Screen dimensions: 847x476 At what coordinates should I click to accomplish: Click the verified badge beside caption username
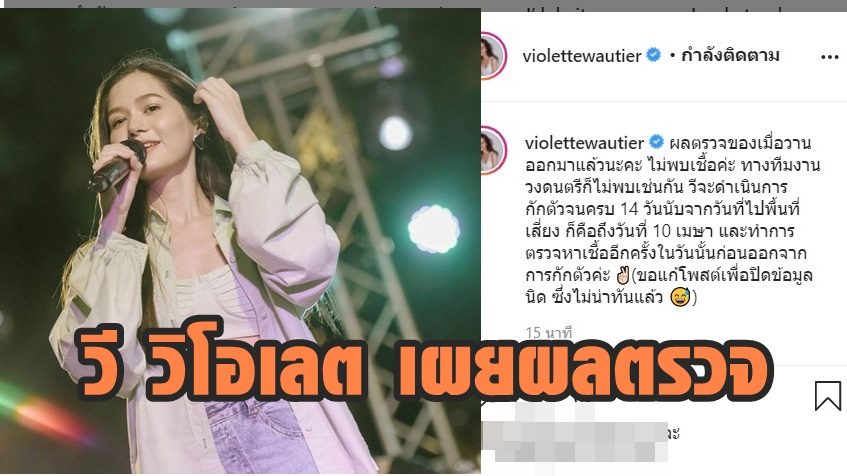click(656, 143)
